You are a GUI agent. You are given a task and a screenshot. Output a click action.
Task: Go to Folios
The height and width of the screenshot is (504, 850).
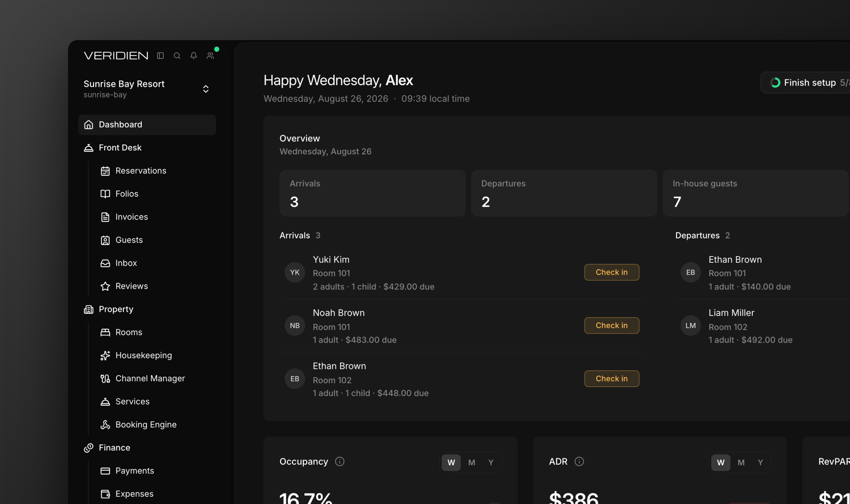[155, 194]
